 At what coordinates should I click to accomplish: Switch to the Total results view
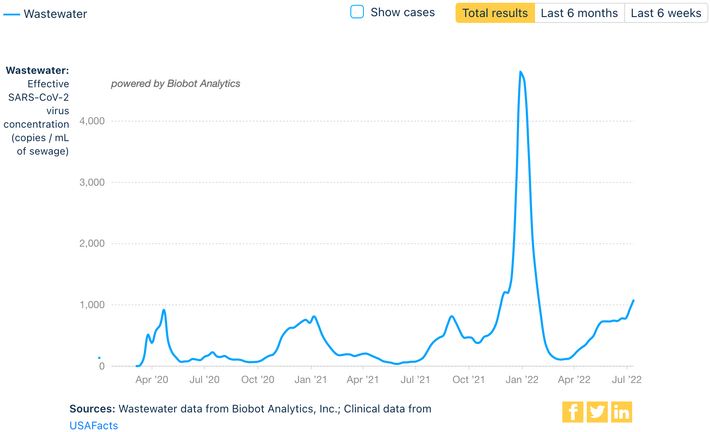(x=495, y=13)
